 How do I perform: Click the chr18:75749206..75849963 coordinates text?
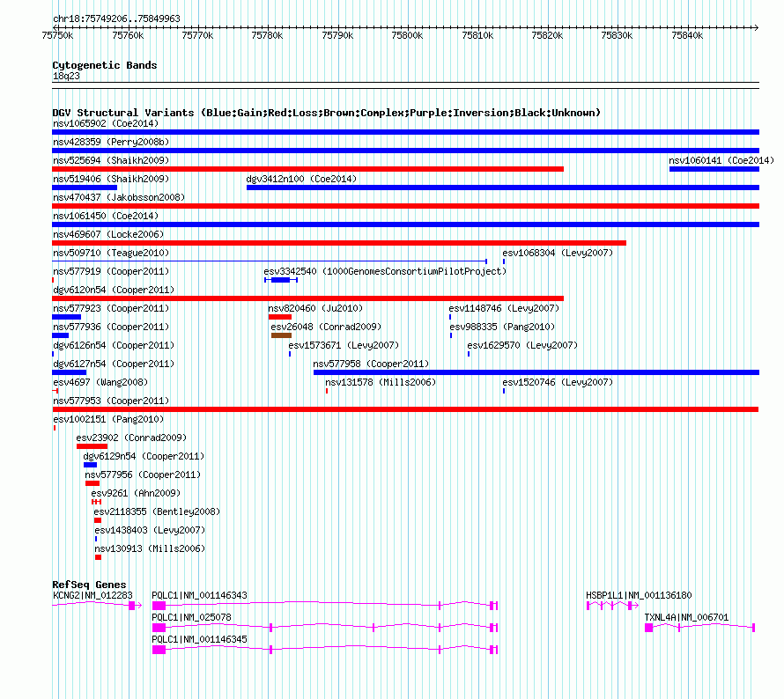pos(116,19)
